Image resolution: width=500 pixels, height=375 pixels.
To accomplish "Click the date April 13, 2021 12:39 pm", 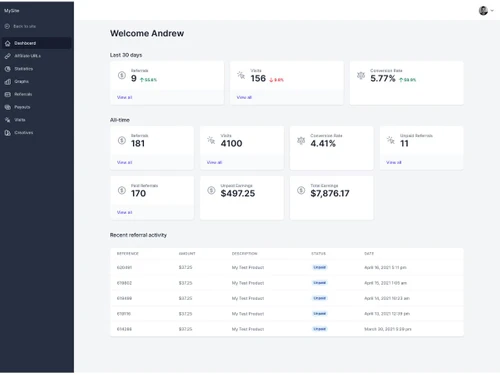I will (x=387, y=314).
